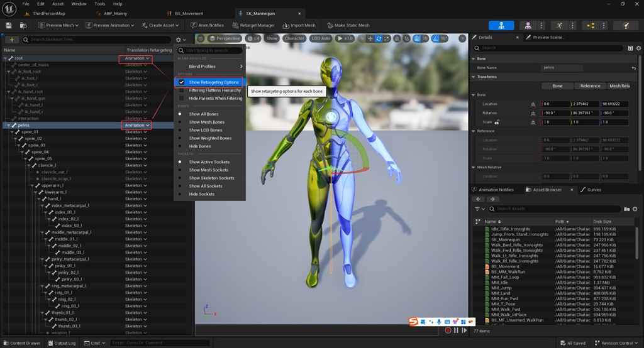Open the viewport hamburger options menu
The width and height of the screenshot is (644, 348).
point(201,38)
